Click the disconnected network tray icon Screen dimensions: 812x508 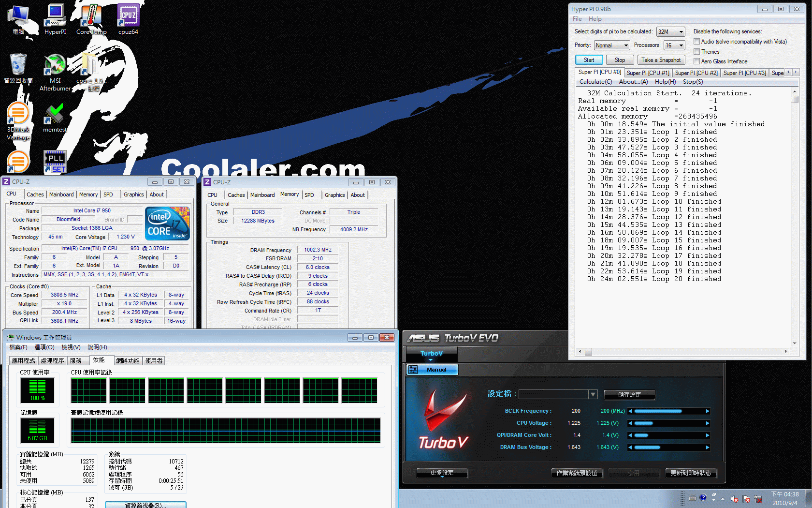[758, 499]
